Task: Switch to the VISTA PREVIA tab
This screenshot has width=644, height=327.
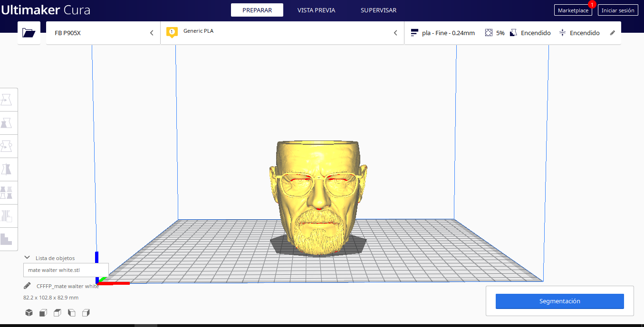Action: click(316, 10)
